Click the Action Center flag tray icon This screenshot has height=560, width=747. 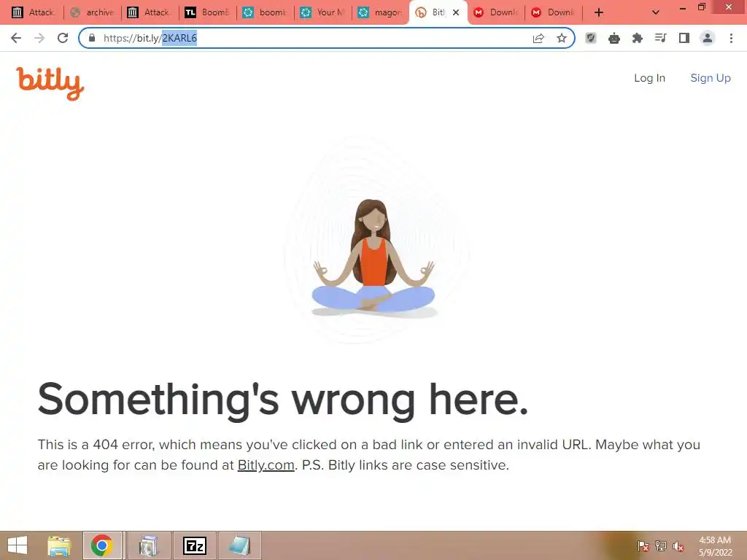click(x=643, y=546)
